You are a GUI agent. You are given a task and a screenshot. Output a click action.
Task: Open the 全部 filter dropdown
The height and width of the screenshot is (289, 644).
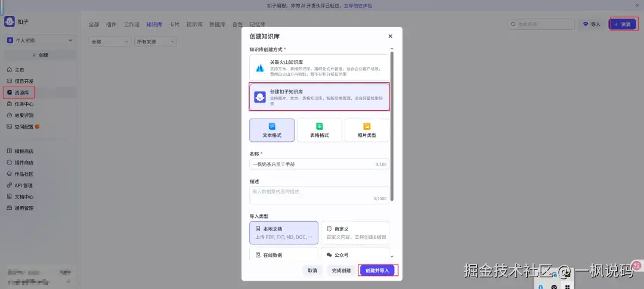point(110,42)
